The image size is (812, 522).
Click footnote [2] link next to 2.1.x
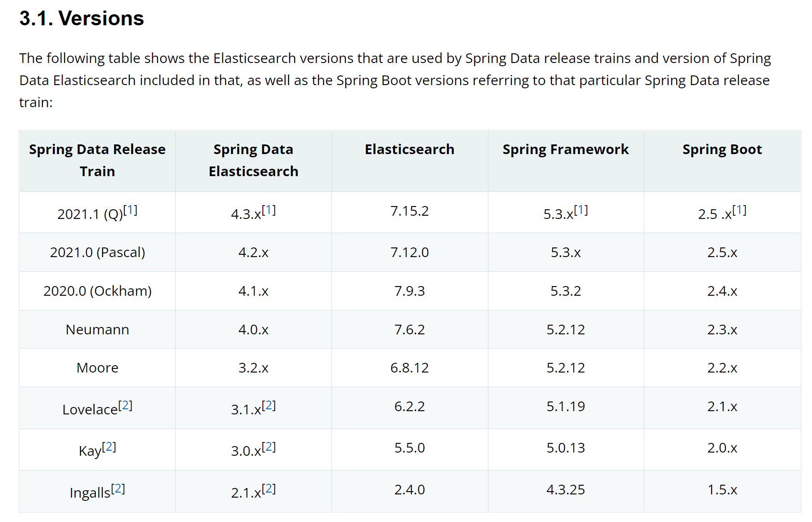269,488
